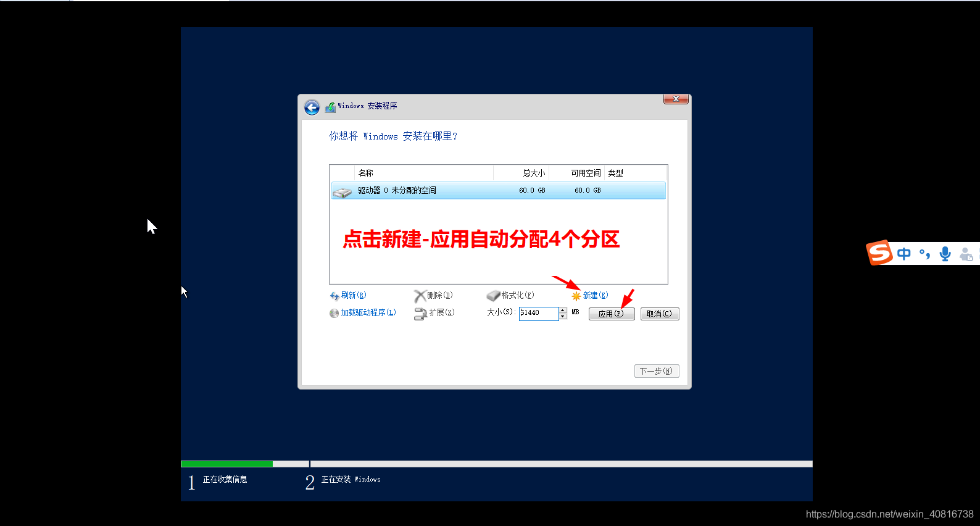Click the 刷新(R) refresh link
The image size is (980, 526).
[x=354, y=296]
